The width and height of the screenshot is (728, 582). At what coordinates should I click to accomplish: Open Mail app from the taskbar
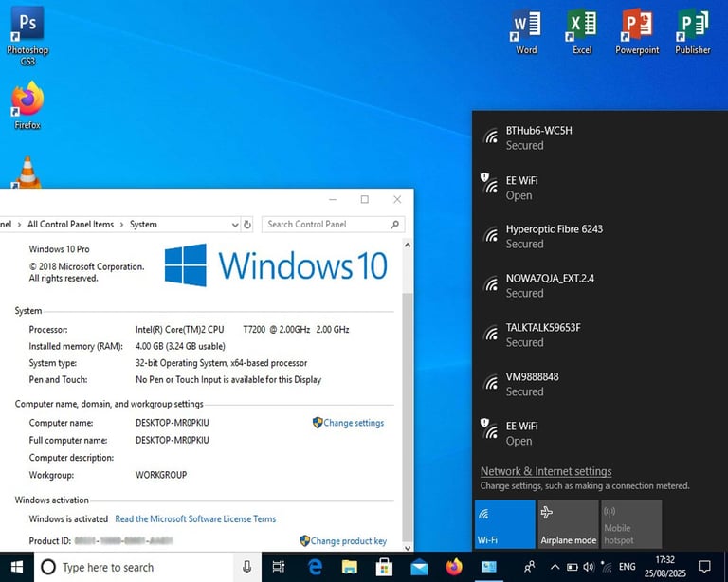[419, 567]
